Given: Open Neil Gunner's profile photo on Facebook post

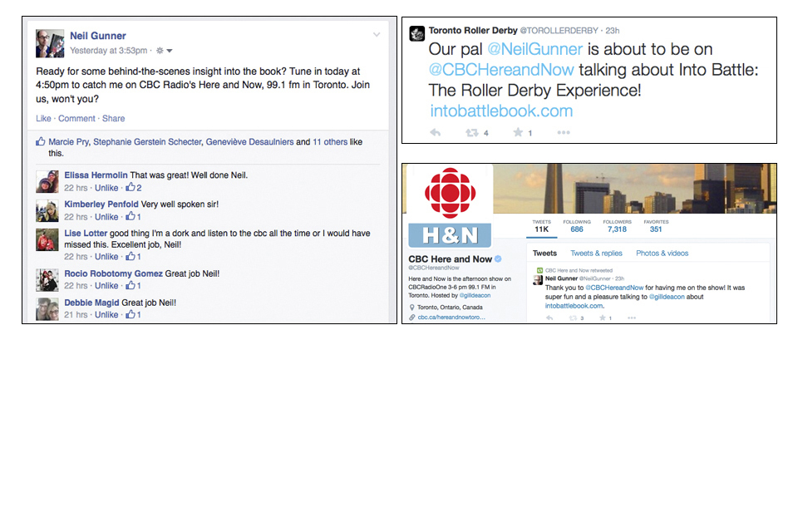Looking at the screenshot, I should (50, 43).
